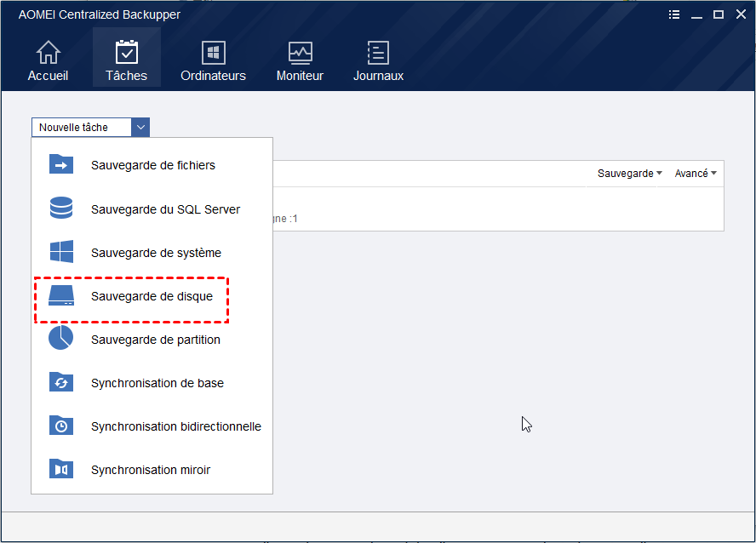Expand the Avancé dropdown
Image resolution: width=756 pixels, height=543 pixels.
tap(696, 173)
